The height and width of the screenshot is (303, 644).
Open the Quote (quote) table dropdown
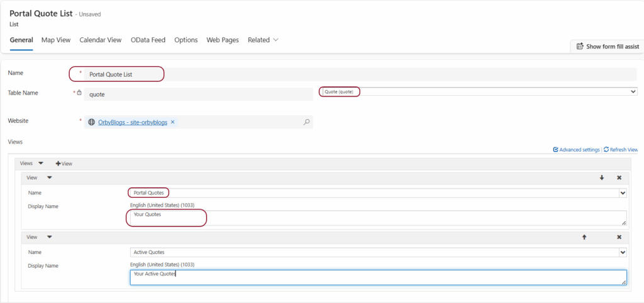point(479,92)
